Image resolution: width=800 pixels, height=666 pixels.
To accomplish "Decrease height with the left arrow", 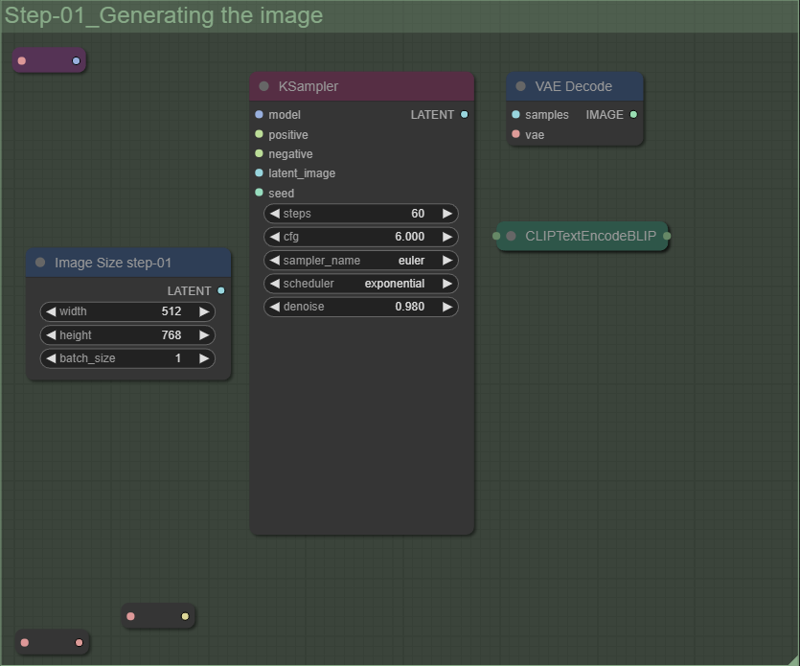I will (51, 335).
